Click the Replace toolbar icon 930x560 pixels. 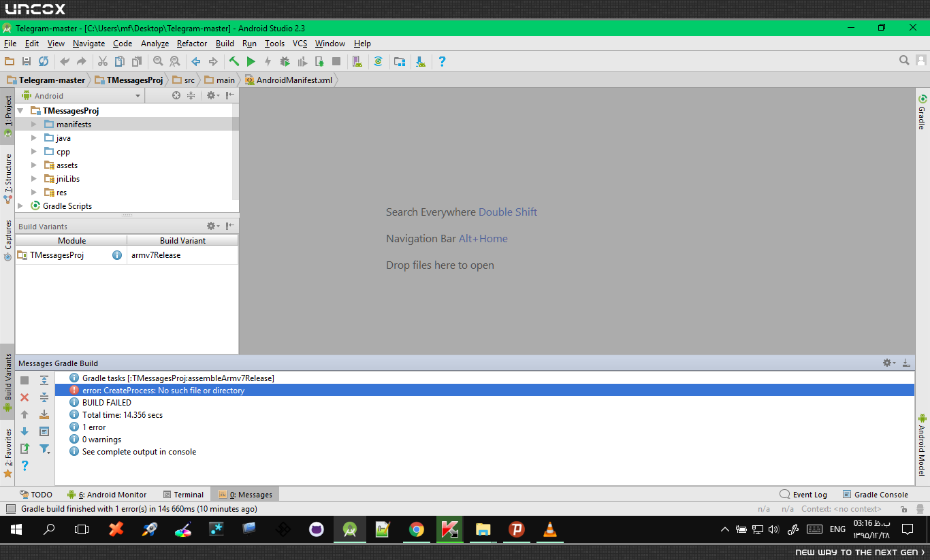point(175,61)
